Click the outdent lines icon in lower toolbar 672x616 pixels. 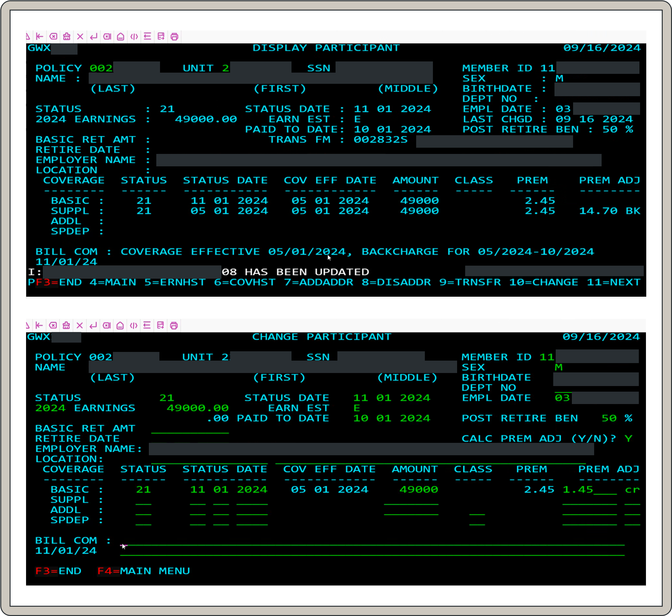coord(147,326)
